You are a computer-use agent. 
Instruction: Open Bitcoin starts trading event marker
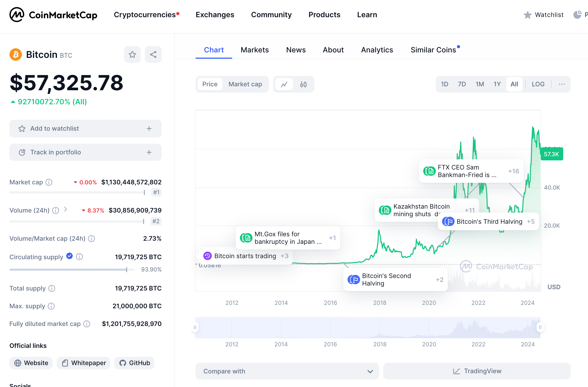[245, 256]
